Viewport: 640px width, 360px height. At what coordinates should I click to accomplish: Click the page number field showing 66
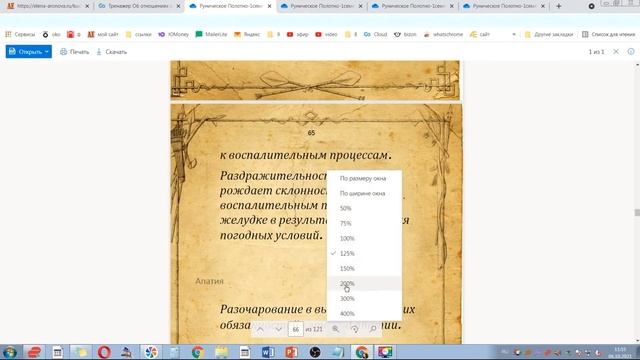[296, 329]
